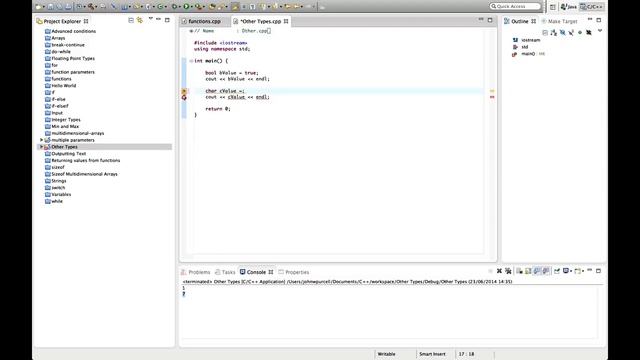Toggle Hide Inactive Elements in Outline toolbar
The height and width of the screenshot is (360, 640).
pyautogui.click(x=589, y=32)
